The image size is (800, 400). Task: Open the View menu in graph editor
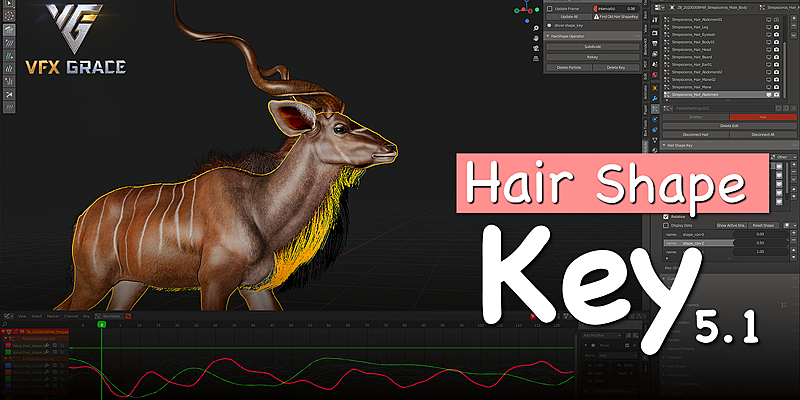[22, 316]
